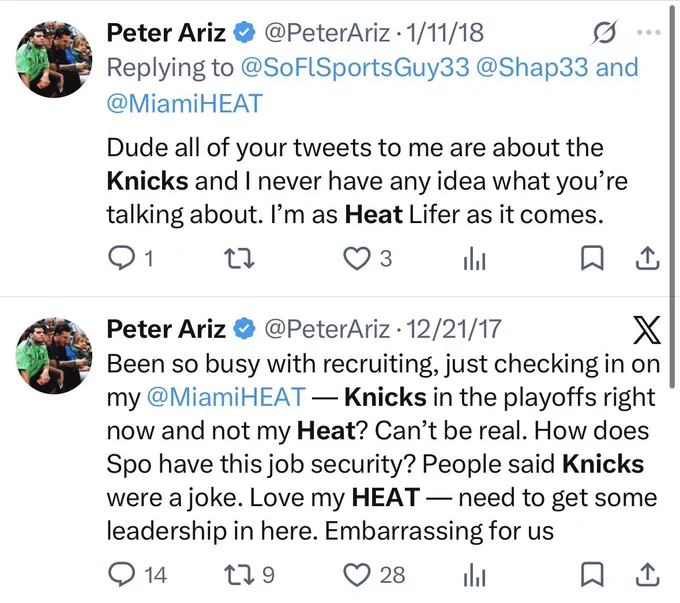Share the 12/21/17 tweet

pos(647,574)
